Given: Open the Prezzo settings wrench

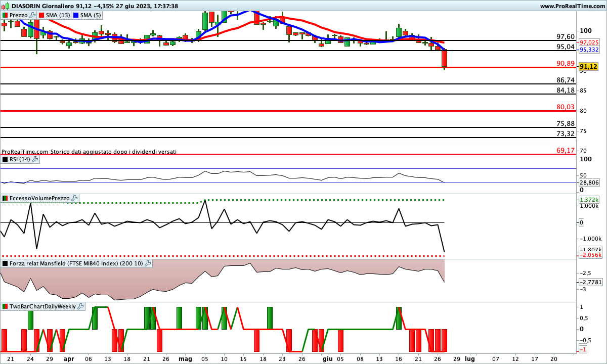Looking at the screenshot, I should [32, 15].
